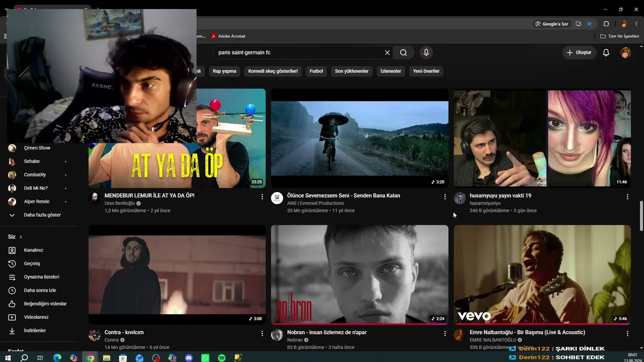Open the Tüm Yer İşaretleri bookmarks folder

(620, 36)
